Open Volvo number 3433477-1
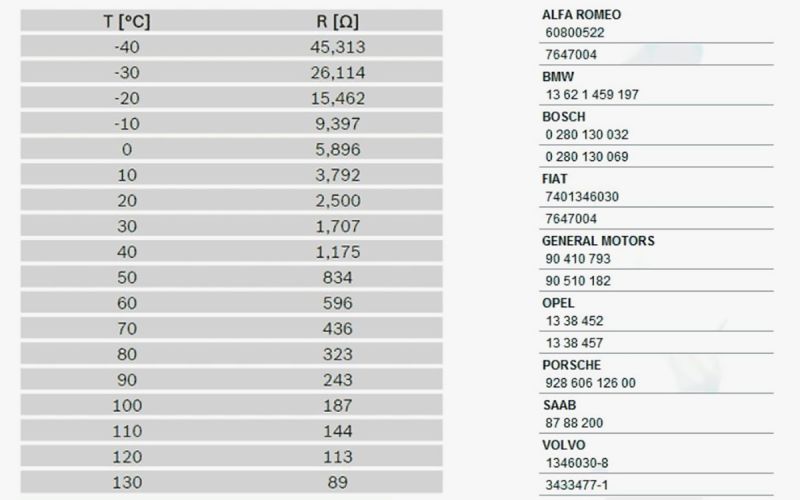The width and height of the screenshot is (800, 500). pos(577,485)
